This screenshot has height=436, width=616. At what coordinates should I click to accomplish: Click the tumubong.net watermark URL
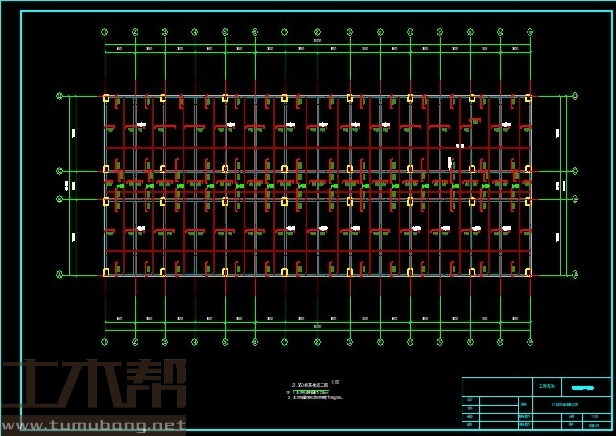point(95,427)
